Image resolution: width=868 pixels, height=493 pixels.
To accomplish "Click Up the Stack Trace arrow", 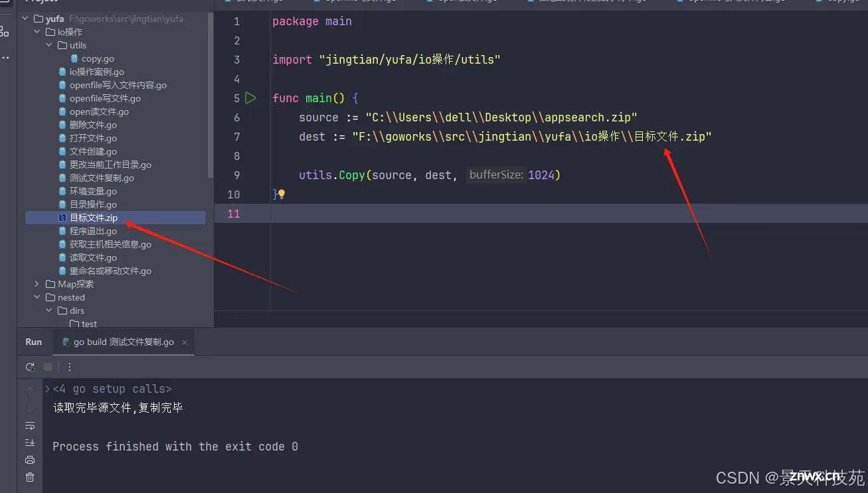I will click(30, 391).
